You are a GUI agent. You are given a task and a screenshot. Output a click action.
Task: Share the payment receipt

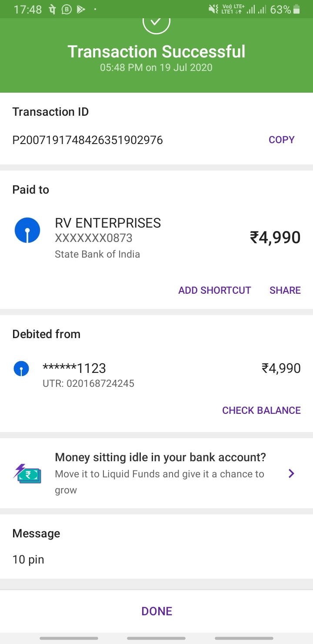point(285,290)
